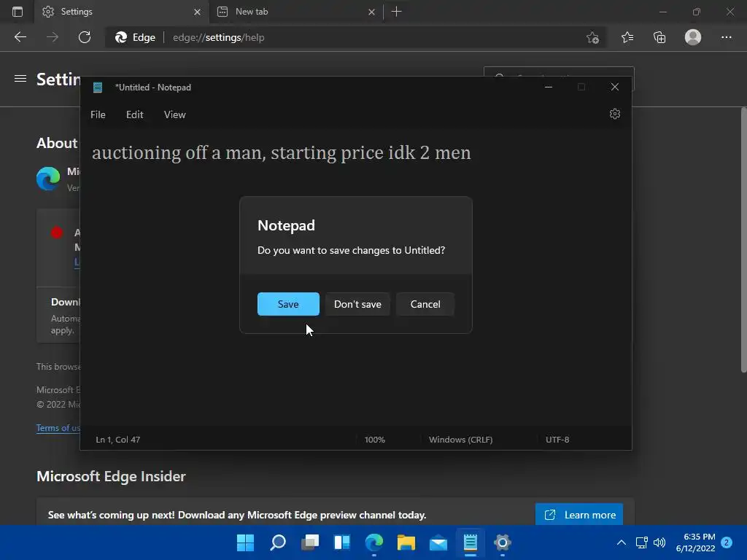Open network icon in system tray
Image resolution: width=747 pixels, height=560 pixels.
[641, 542]
